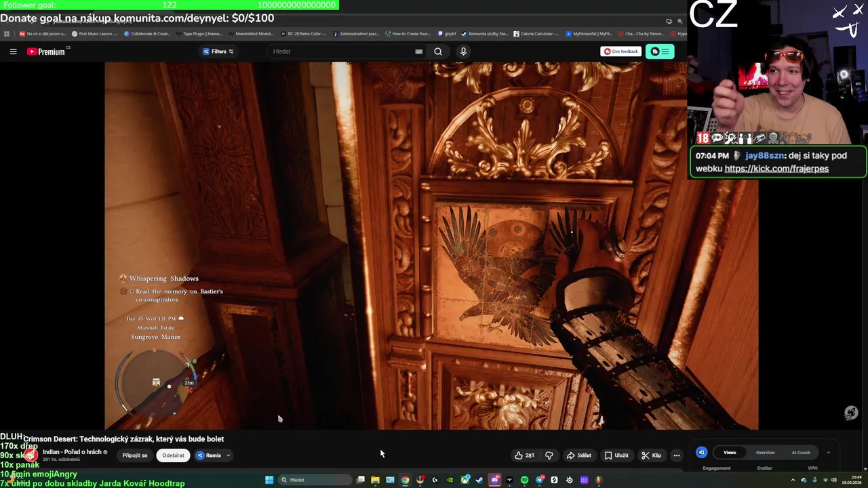The width and height of the screenshot is (868, 488).
Task: Click the magnifier search button
Action: coord(438,52)
